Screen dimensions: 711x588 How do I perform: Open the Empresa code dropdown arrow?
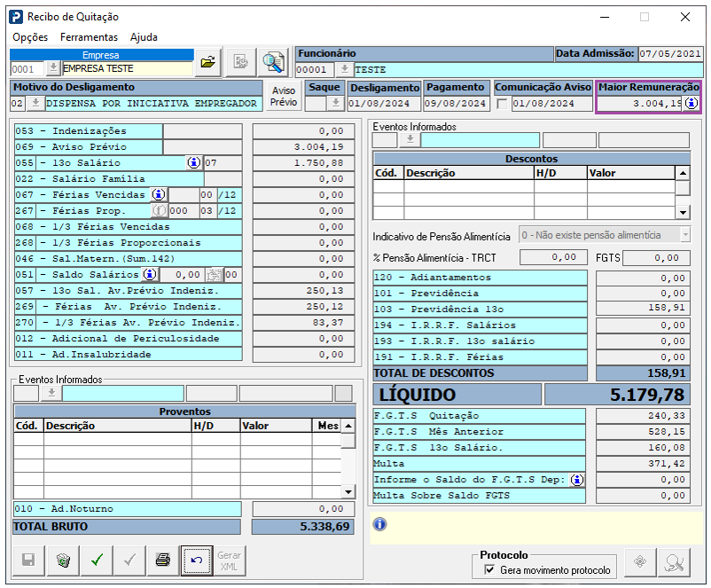point(52,69)
